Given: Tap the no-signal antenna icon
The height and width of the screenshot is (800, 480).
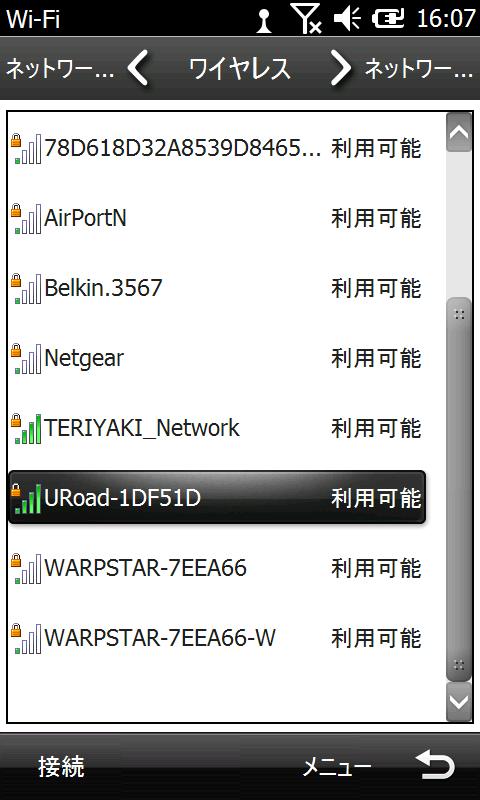Looking at the screenshot, I should (x=306, y=19).
